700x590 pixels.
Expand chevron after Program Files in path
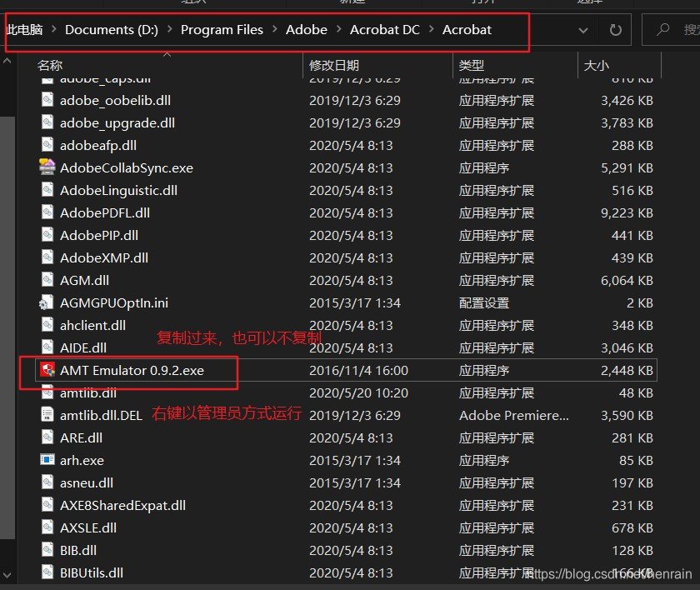click(x=274, y=29)
